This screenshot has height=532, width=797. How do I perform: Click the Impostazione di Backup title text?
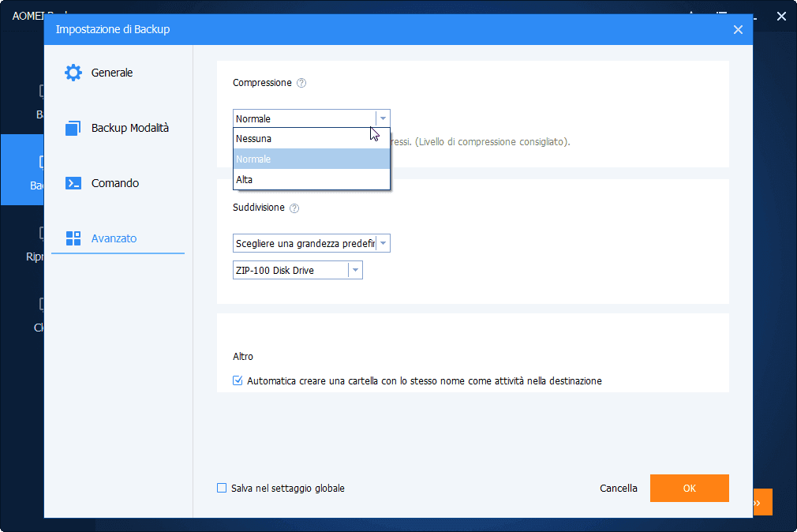[113, 29]
